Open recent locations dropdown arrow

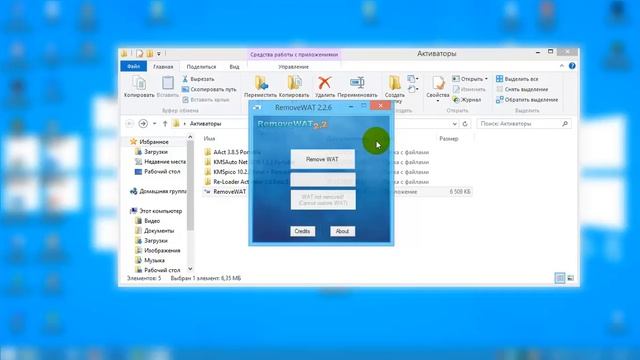[155, 123]
